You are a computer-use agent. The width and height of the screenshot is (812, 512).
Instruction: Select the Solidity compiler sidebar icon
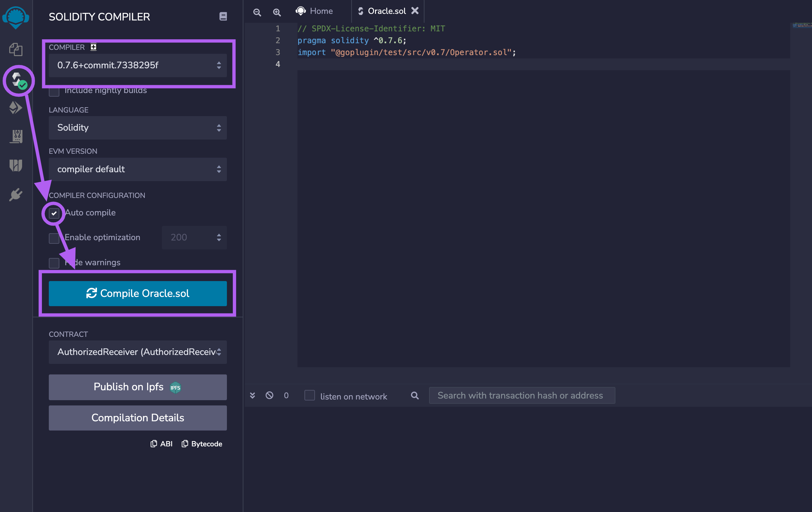[x=16, y=80]
